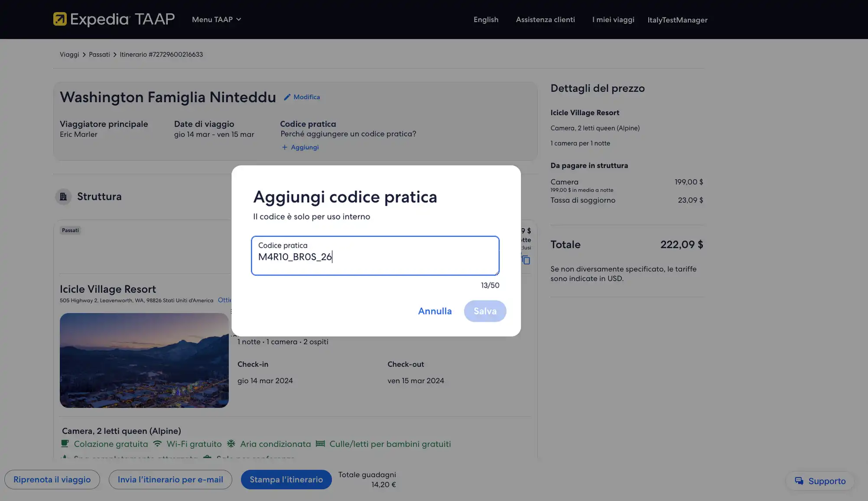
Task: Switch language to English
Action: [486, 19]
